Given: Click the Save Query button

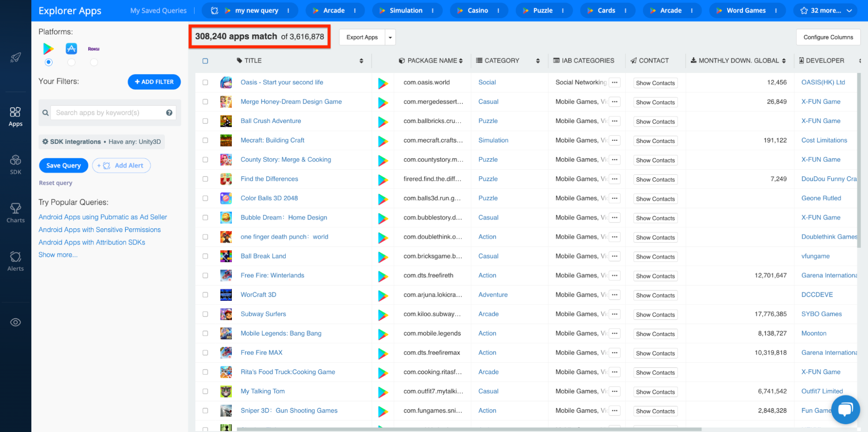Looking at the screenshot, I should click(63, 166).
